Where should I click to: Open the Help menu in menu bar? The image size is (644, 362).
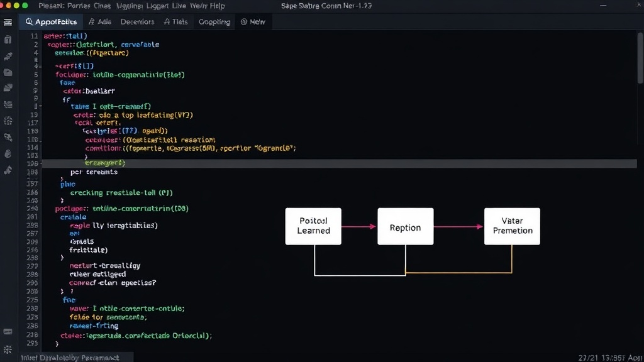point(217,6)
